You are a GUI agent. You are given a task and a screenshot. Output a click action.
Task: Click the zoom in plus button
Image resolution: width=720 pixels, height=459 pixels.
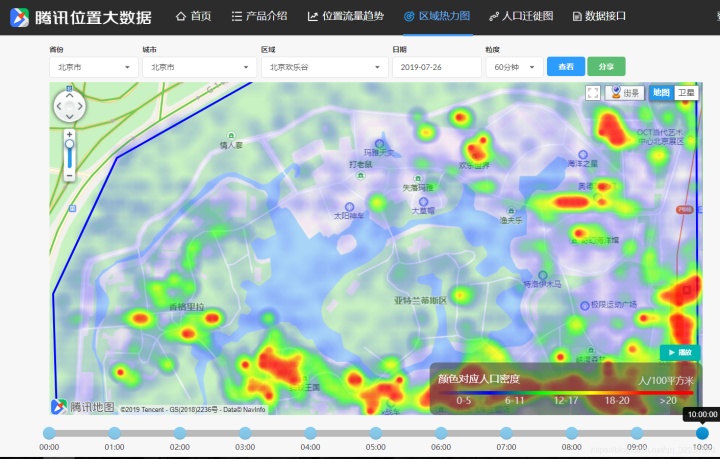[x=69, y=134]
